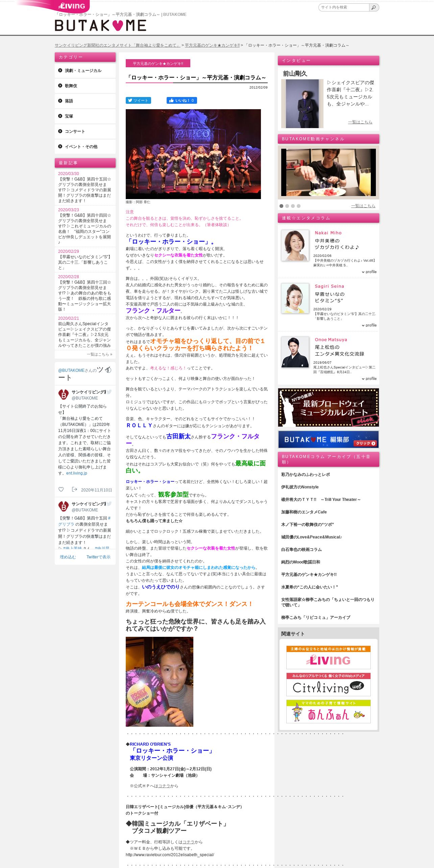Click コチラ link for tour details

(x=189, y=842)
